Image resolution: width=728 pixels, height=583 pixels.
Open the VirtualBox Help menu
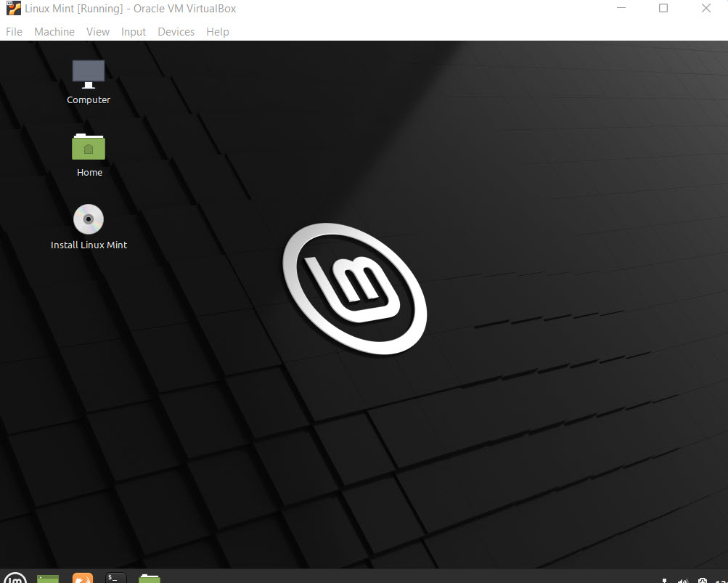[x=218, y=32]
